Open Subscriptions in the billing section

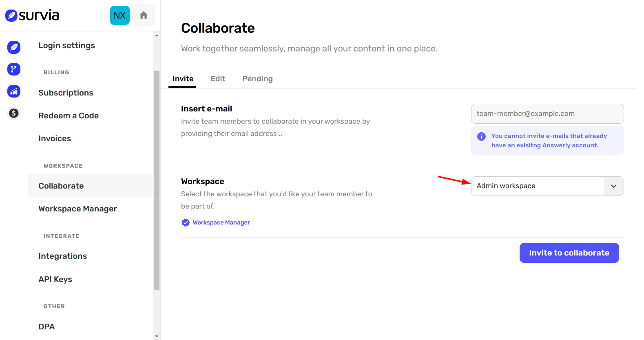(x=66, y=93)
